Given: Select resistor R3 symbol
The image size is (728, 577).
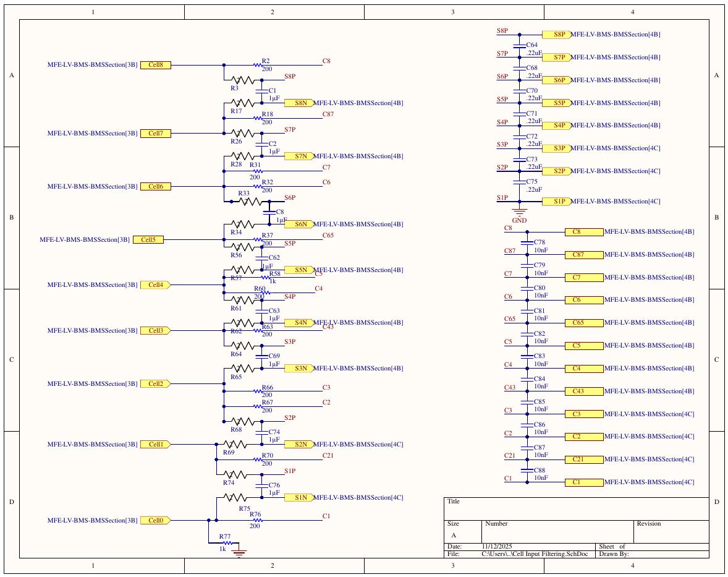Looking at the screenshot, I should (x=243, y=80).
